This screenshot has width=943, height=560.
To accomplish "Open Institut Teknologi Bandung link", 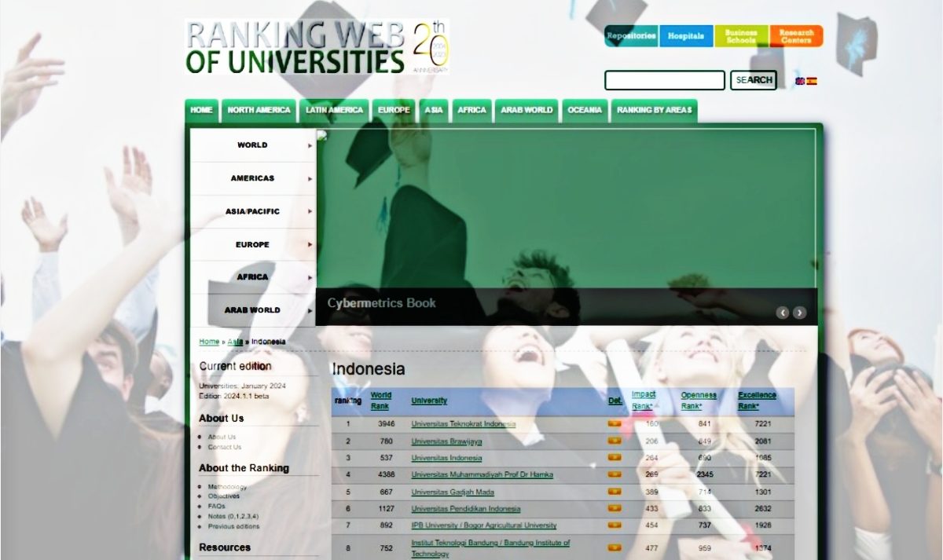I will point(490,548).
